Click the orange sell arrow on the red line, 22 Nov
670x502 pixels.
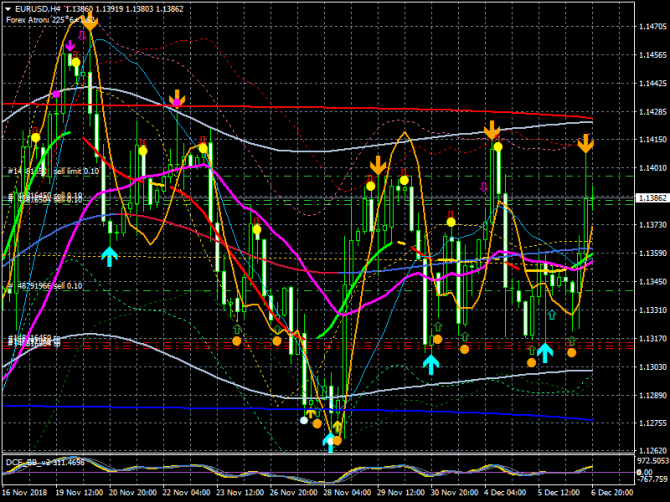pyautogui.click(x=176, y=98)
